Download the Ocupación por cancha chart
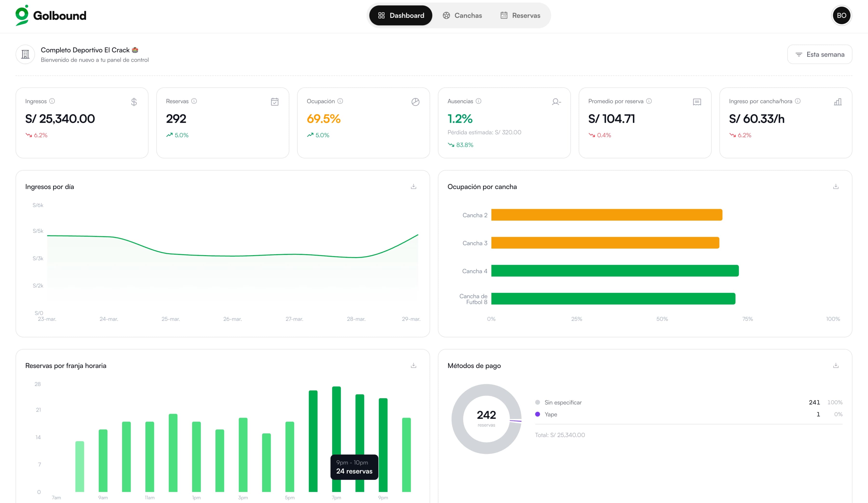This screenshot has width=868, height=503. [x=836, y=186]
